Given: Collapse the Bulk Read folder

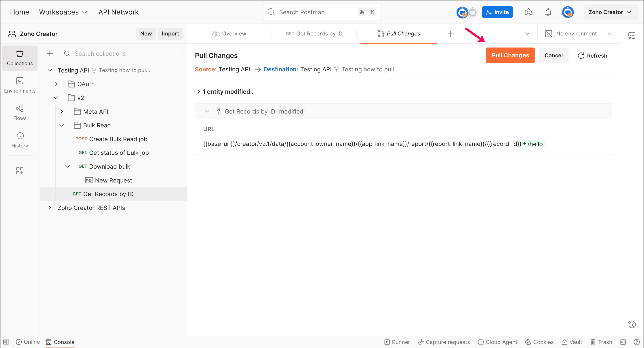Looking at the screenshot, I should tap(61, 125).
